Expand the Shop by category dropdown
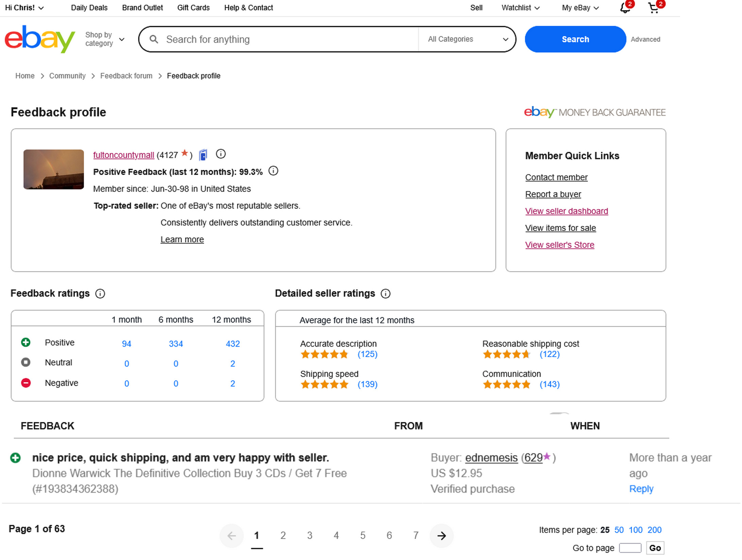Image resolution: width=742 pixels, height=560 pixels. (x=105, y=39)
